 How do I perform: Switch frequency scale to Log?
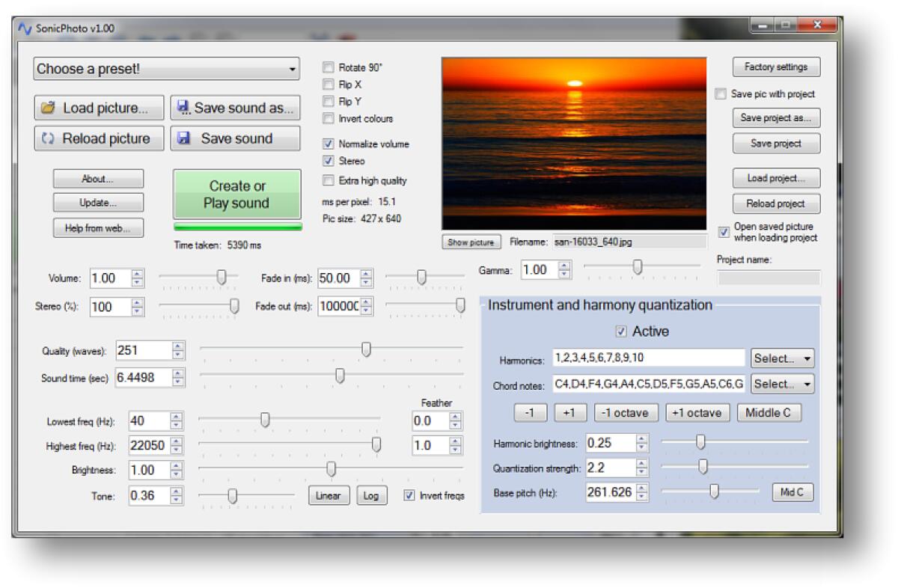pyautogui.click(x=371, y=495)
